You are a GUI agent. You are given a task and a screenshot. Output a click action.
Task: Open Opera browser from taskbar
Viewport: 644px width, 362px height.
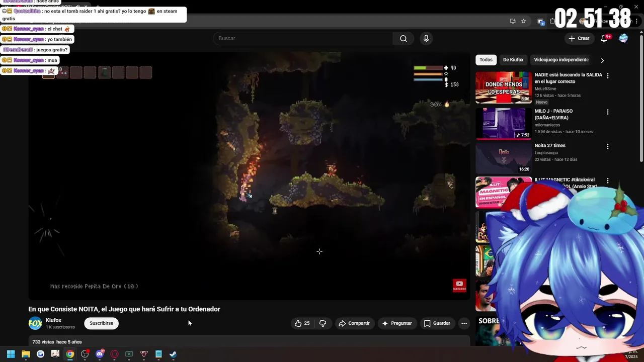(x=114, y=354)
